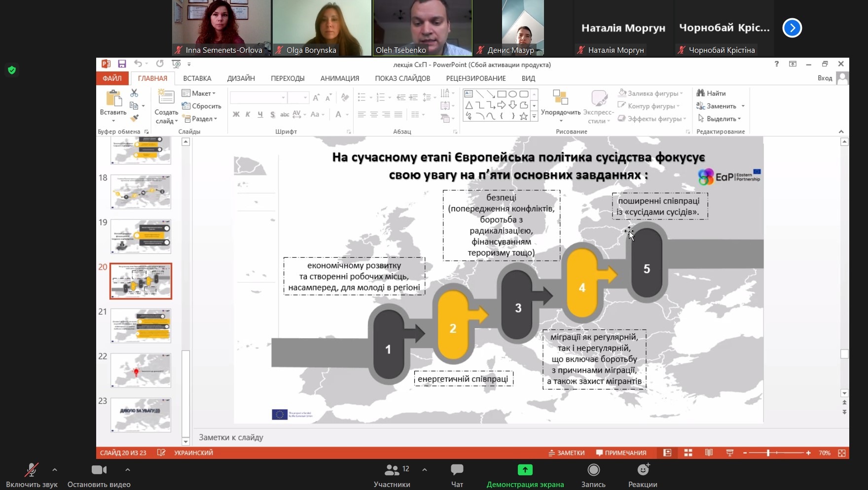Open the font name combo box
Screen dimensions: 868x490
[258, 98]
